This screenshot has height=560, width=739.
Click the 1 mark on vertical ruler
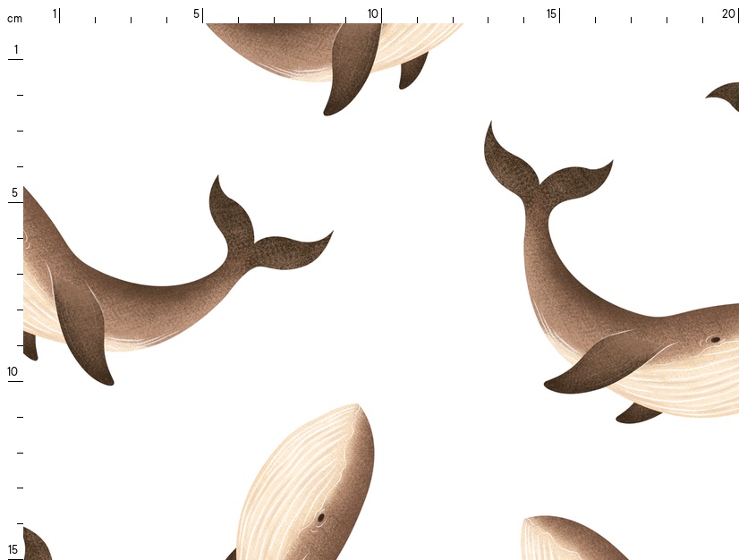pos(15,50)
